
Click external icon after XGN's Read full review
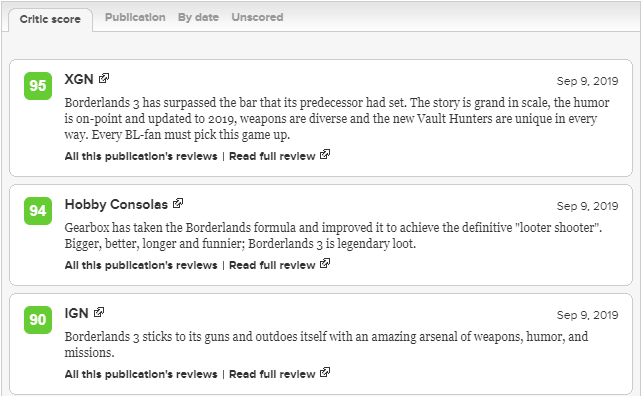click(325, 154)
